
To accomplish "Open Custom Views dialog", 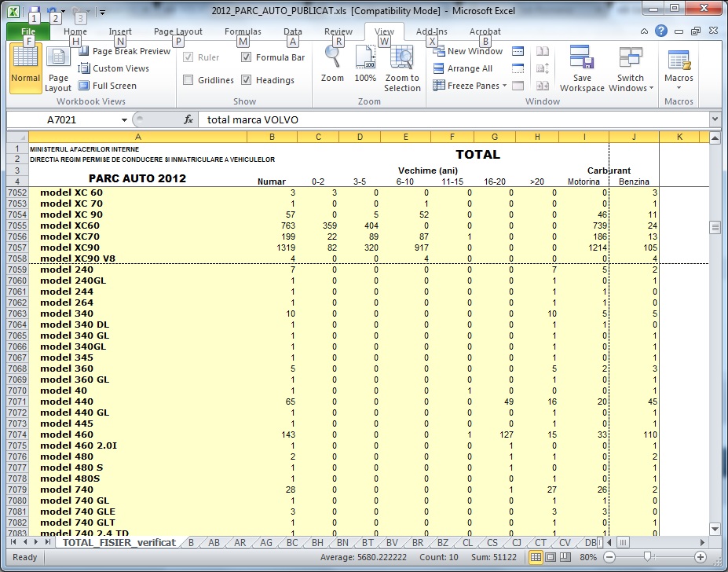I will point(114,68).
